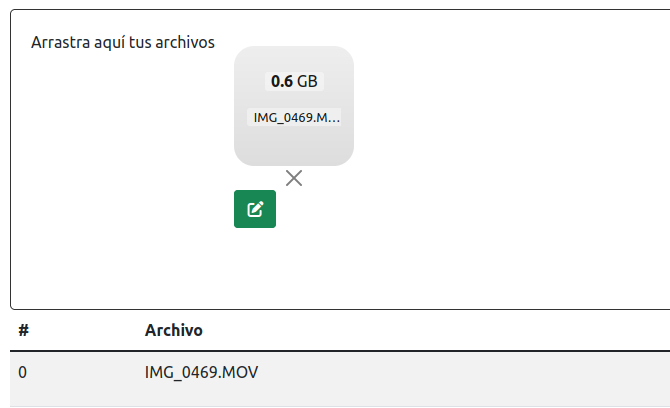Remove the IMG_0469 file with the X icon
Viewport: 670px width, 408px height.
pyautogui.click(x=293, y=178)
